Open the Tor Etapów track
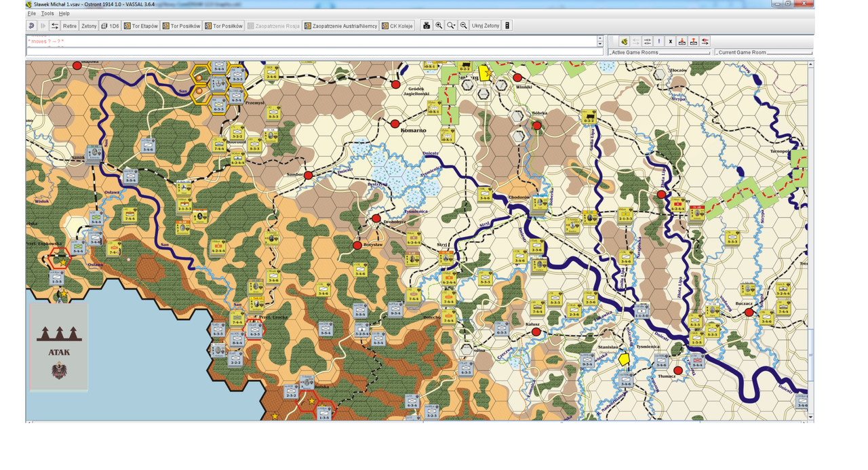 141,26
